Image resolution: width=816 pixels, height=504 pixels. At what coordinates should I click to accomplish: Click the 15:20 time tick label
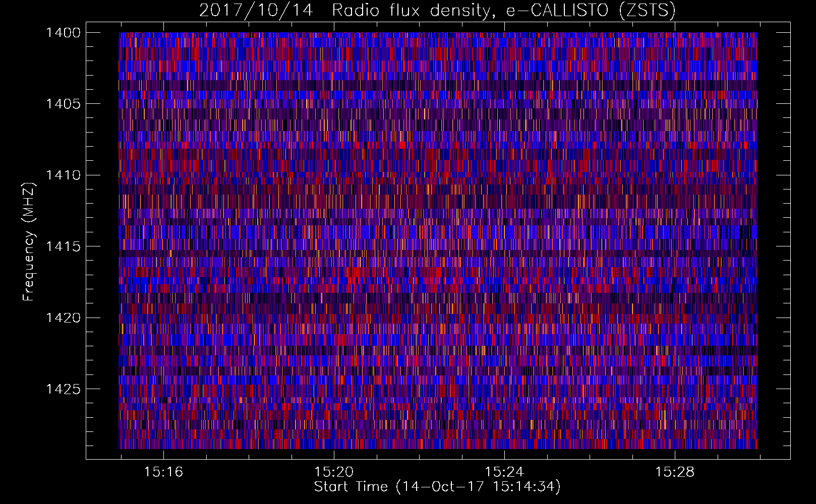pyautogui.click(x=334, y=472)
